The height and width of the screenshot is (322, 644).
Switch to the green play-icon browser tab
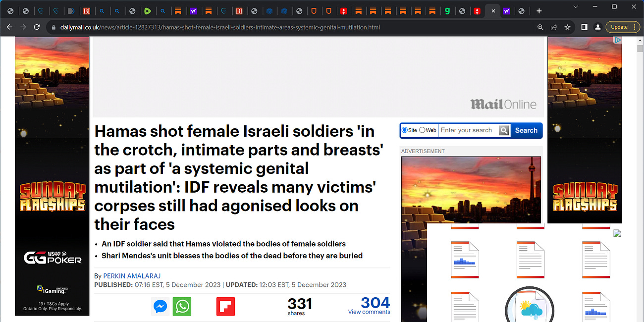click(x=148, y=10)
